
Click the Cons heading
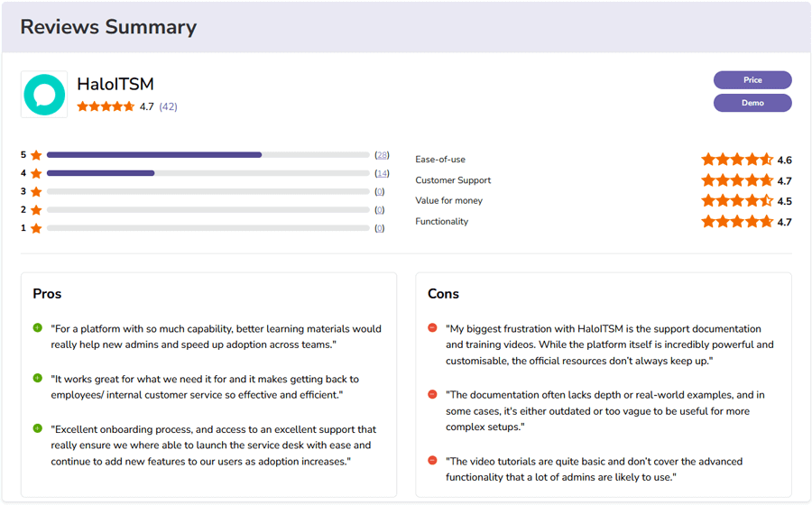[x=443, y=294]
